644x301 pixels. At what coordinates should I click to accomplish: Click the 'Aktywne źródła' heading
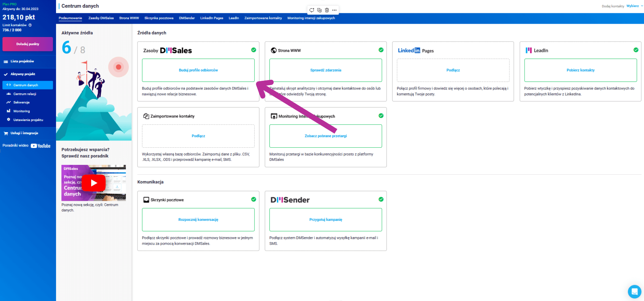coord(77,33)
